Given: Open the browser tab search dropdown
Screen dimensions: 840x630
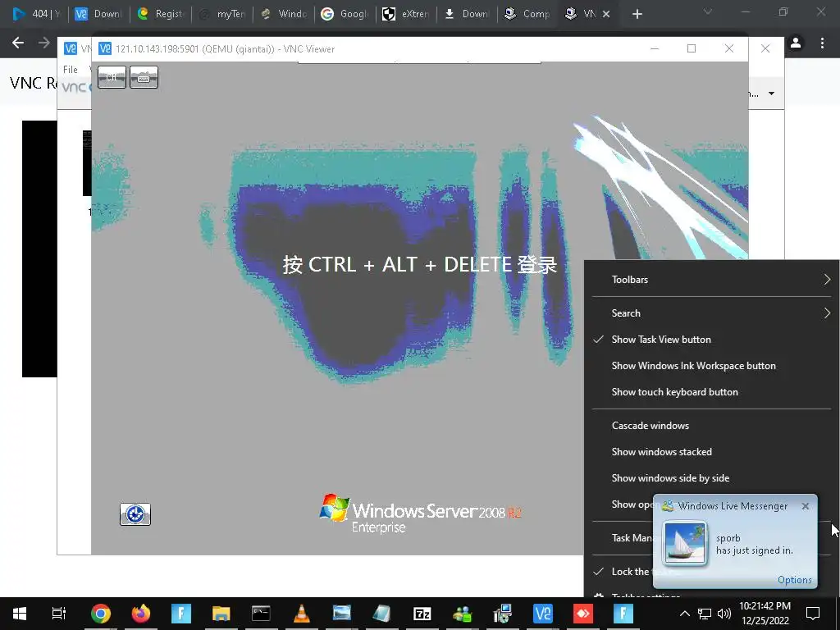Looking at the screenshot, I should pyautogui.click(x=708, y=11).
